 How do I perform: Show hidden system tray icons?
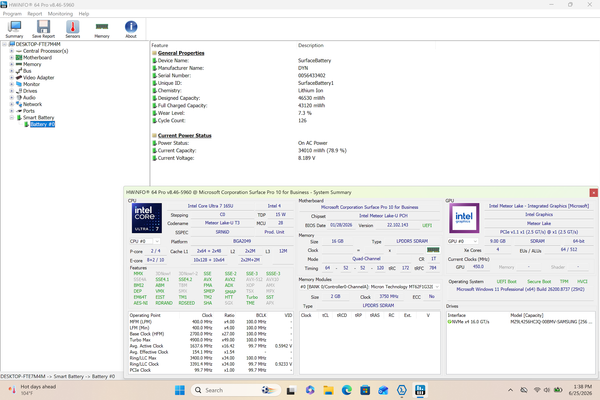click(x=510, y=390)
